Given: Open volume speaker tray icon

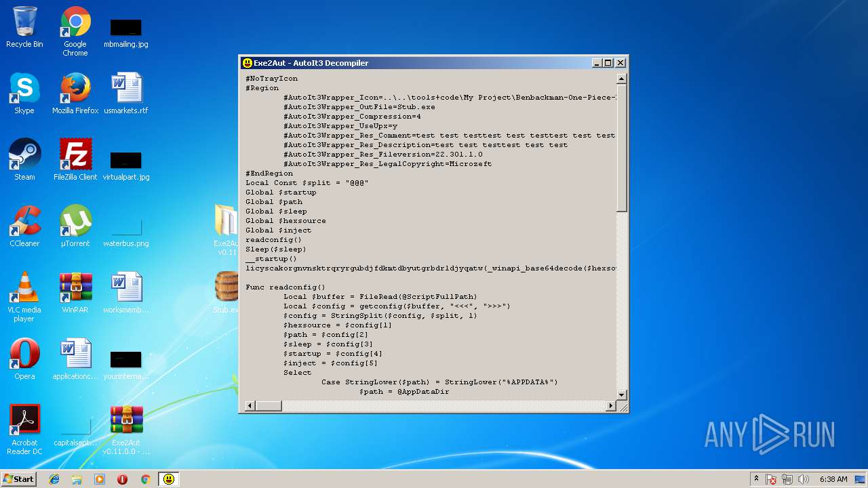Looking at the screenshot, I should pyautogui.click(x=804, y=479).
